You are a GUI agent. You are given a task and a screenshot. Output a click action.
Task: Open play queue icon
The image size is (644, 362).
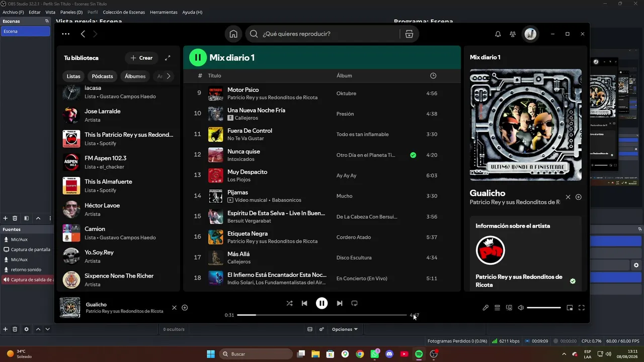[497, 308]
